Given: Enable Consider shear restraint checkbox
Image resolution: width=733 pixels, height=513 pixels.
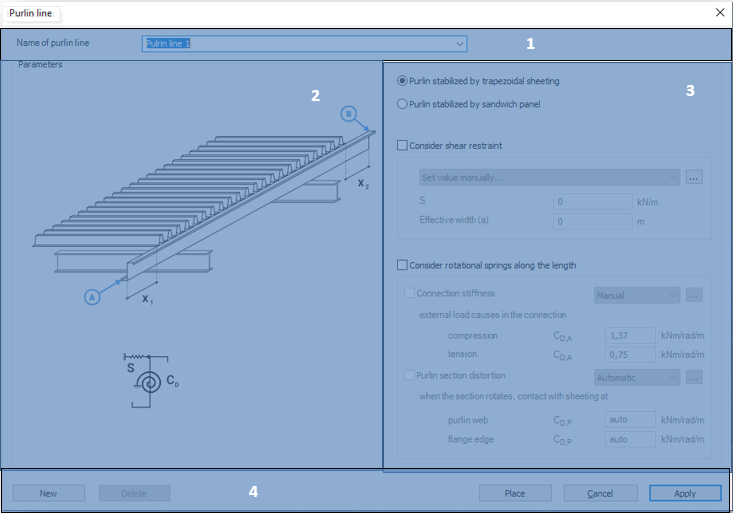Looking at the screenshot, I should (402, 145).
